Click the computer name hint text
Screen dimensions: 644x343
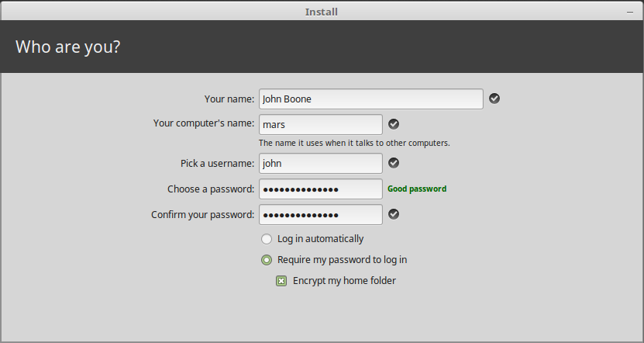354,143
